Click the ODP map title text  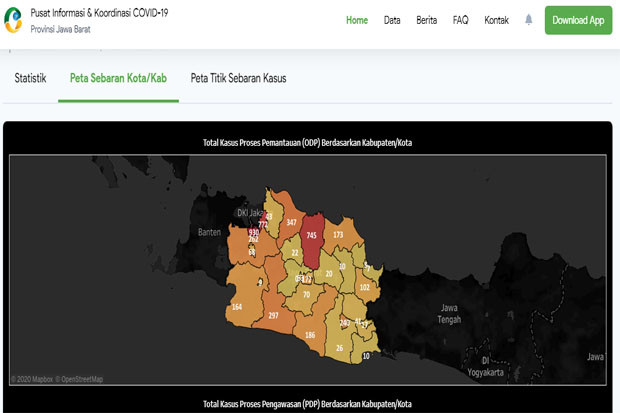pos(307,142)
